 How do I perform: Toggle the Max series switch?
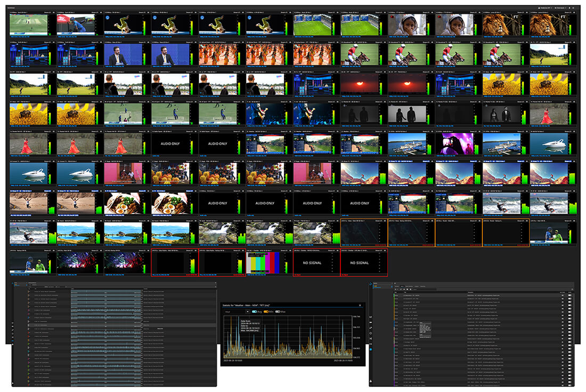(x=278, y=312)
